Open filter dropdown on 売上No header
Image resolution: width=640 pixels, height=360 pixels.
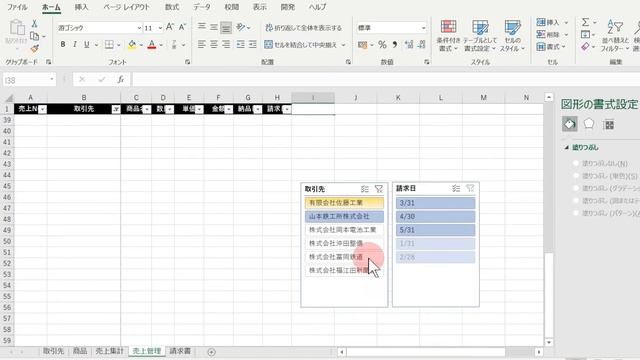42,109
